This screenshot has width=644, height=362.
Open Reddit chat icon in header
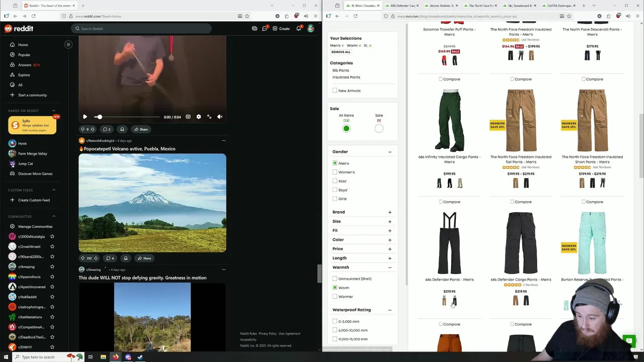tap(265, 29)
